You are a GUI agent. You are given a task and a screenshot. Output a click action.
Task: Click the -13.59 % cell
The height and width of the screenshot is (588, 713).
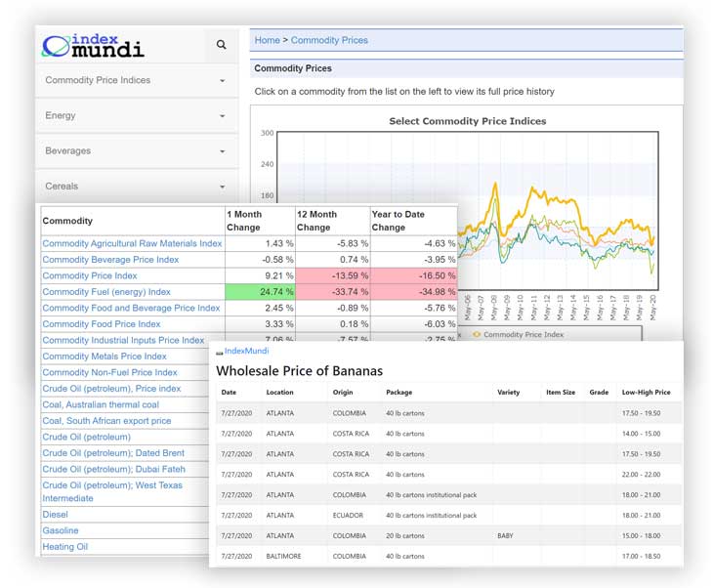pos(333,275)
